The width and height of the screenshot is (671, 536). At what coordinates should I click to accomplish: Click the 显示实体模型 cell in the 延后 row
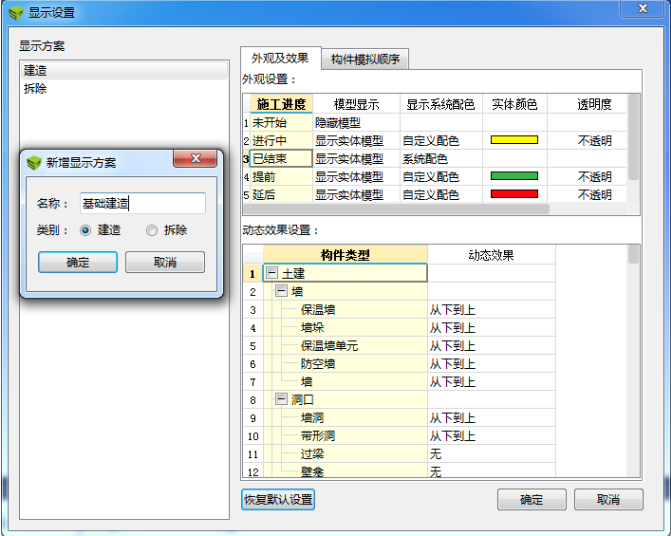(x=356, y=195)
